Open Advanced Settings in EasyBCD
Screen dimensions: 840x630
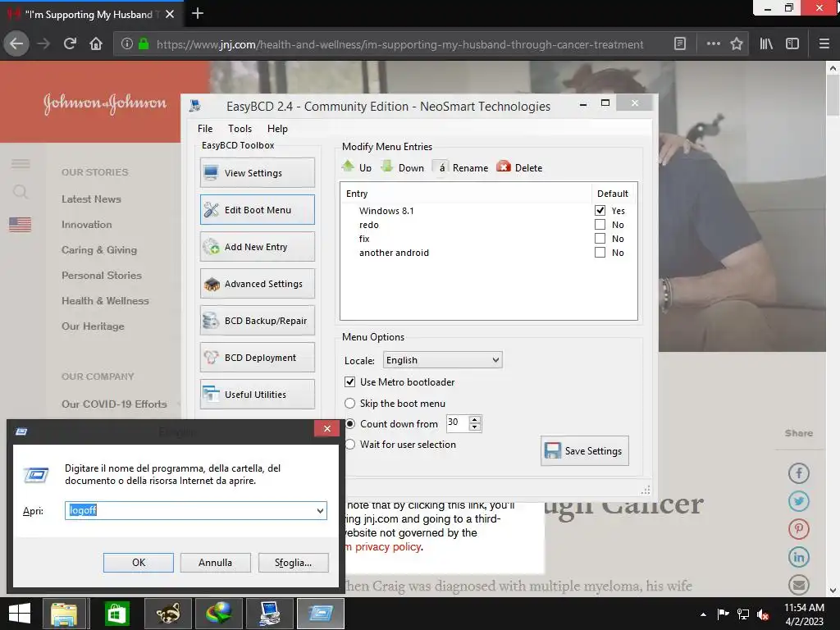pos(257,284)
